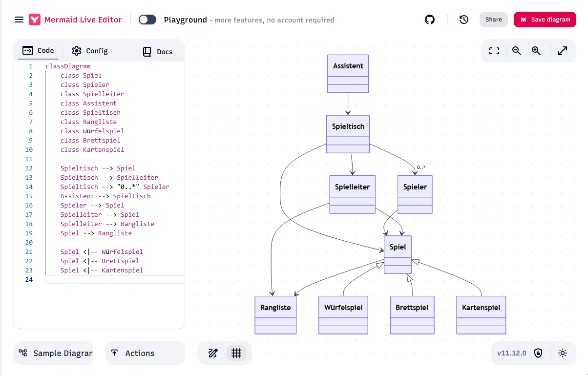Screen dimensions: 588x375
Task: Zoom out of the diagram
Action: (x=517, y=51)
